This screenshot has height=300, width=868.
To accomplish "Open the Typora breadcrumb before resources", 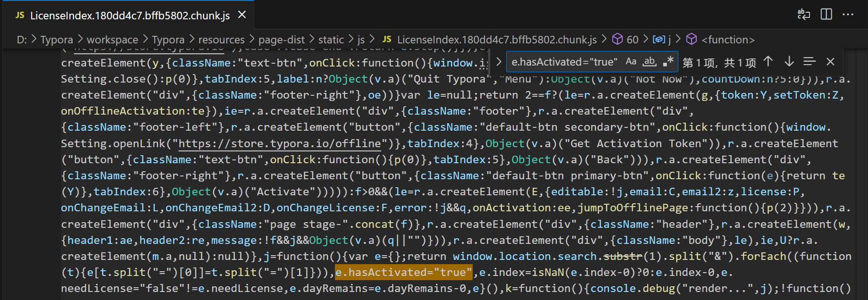I will [x=168, y=40].
